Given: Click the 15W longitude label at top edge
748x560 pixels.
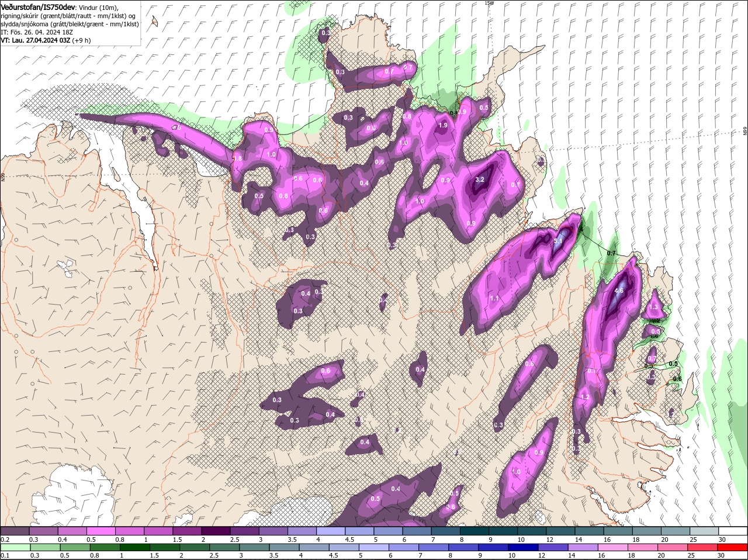Looking at the screenshot, I should point(489,3).
